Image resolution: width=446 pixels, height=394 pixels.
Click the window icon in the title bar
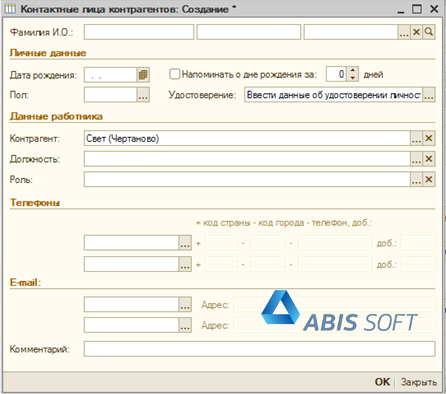(10, 9)
